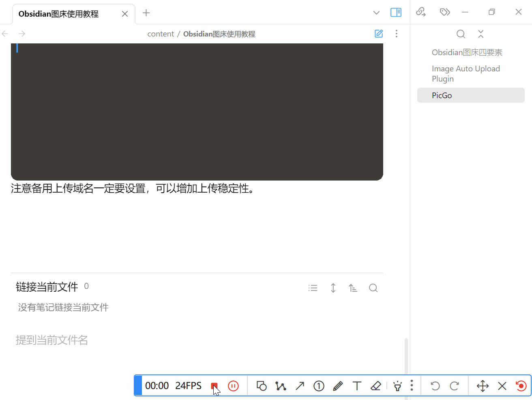
Task: Toggle the right sidebar split view
Action: coord(396,12)
